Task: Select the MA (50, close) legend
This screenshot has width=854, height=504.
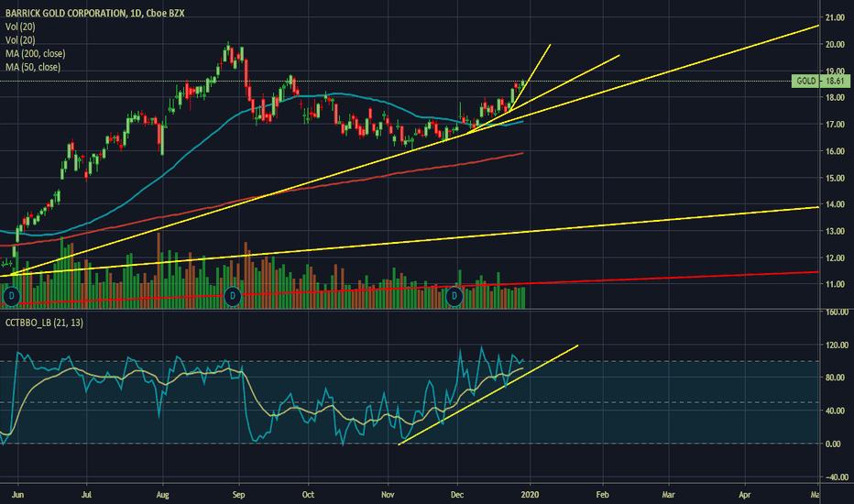Action: coord(33,67)
